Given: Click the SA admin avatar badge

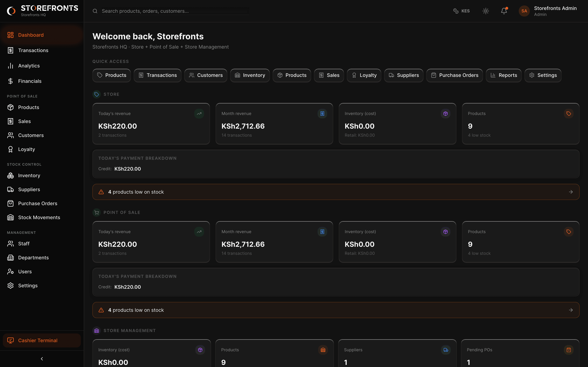Looking at the screenshot, I should pyautogui.click(x=524, y=11).
